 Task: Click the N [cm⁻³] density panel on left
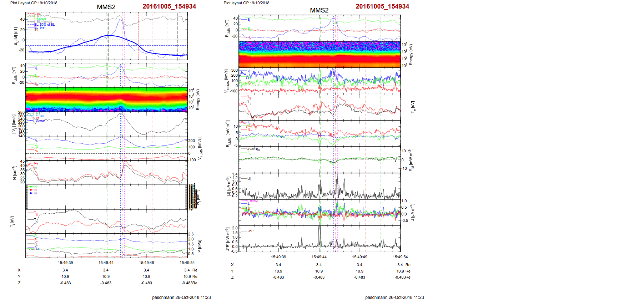106,172
